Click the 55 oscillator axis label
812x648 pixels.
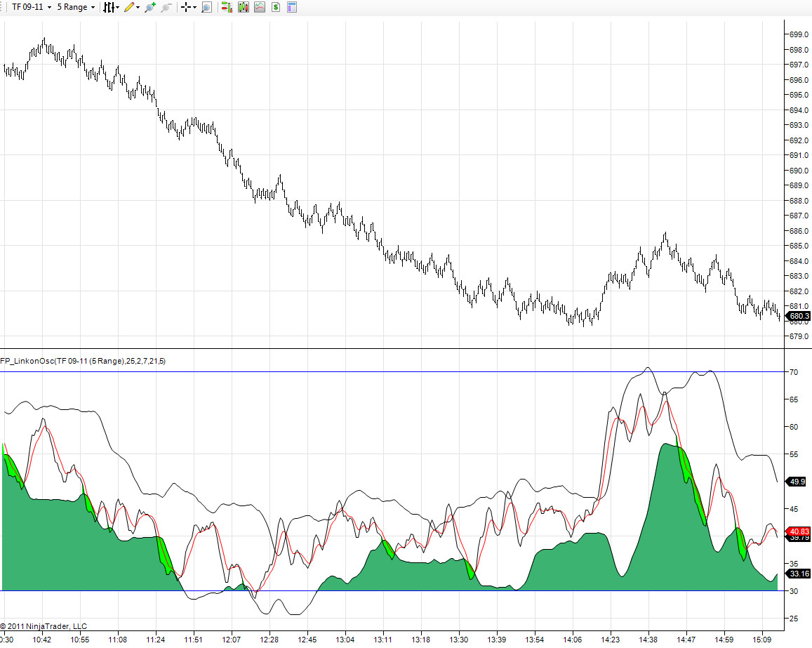[x=793, y=454]
